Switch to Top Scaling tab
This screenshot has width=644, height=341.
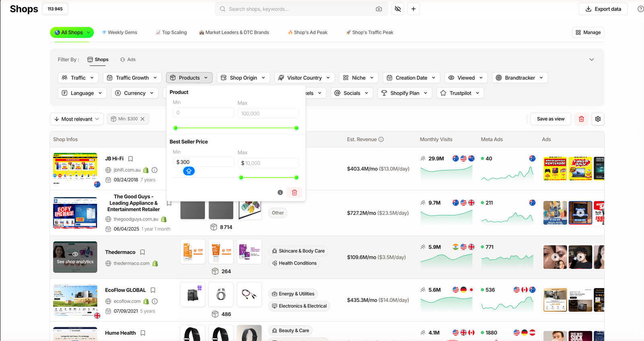(x=171, y=32)
